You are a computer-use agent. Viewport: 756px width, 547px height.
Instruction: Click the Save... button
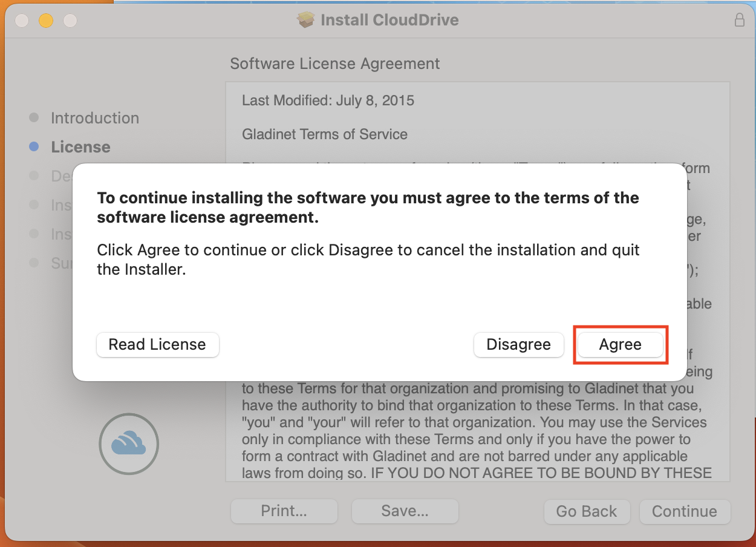405,511
